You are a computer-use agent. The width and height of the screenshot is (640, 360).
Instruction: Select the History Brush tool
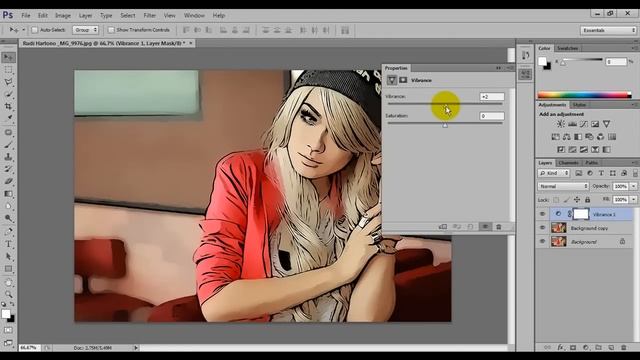(x=9, y=169)
